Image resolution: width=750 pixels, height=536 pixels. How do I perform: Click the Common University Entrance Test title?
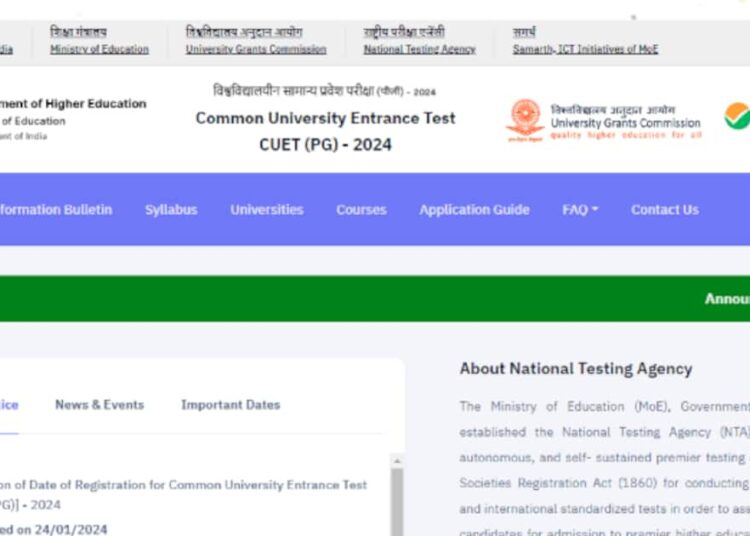click(325, 118)
